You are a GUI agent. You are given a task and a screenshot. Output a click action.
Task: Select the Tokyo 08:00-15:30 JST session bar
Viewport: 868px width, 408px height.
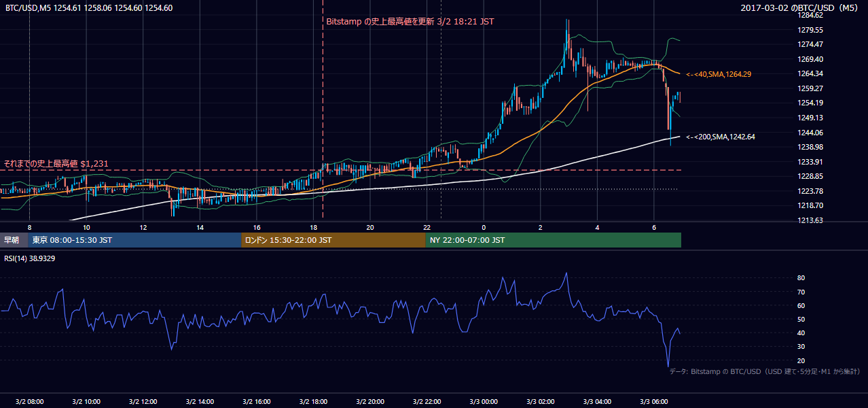point(134,240)
